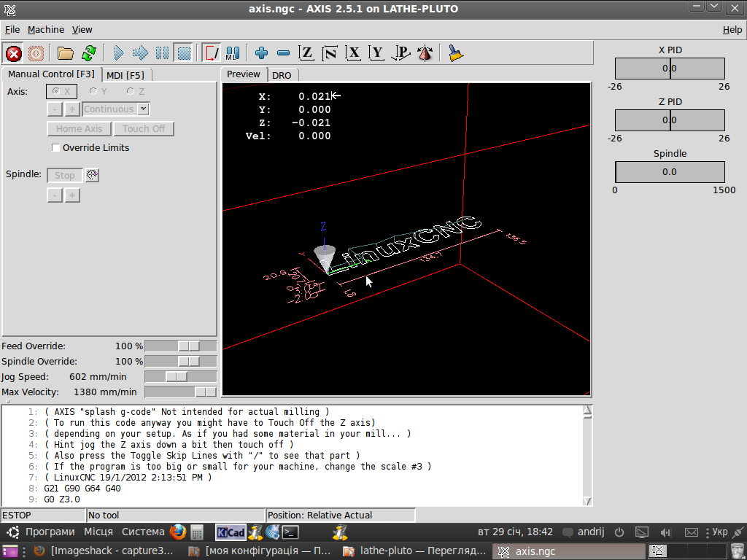Show the DRO tab
The image size is (747, 560).
pyautogui.click(x=282, y=75)
